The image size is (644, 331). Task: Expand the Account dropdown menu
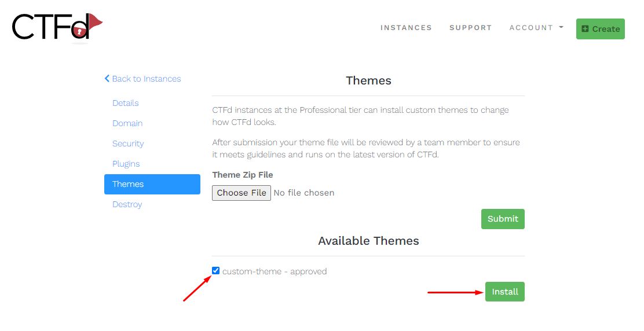point(536,28)
